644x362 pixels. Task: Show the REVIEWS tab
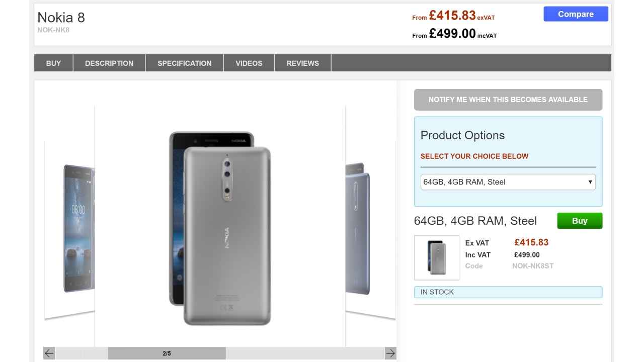[303, 63]
